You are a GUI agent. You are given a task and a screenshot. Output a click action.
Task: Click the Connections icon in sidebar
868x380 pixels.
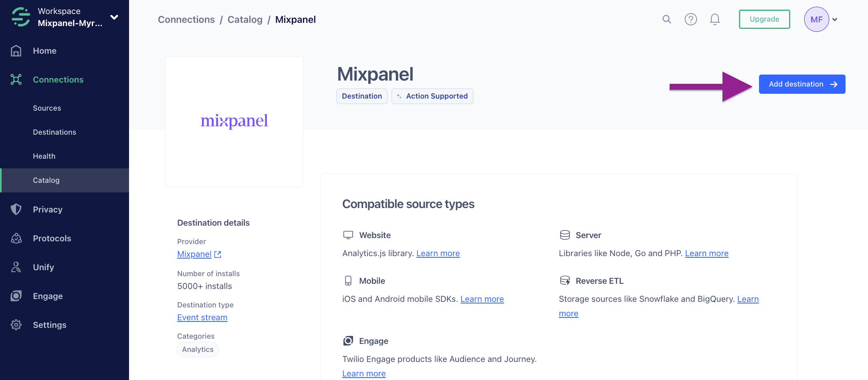pos(16,79)
